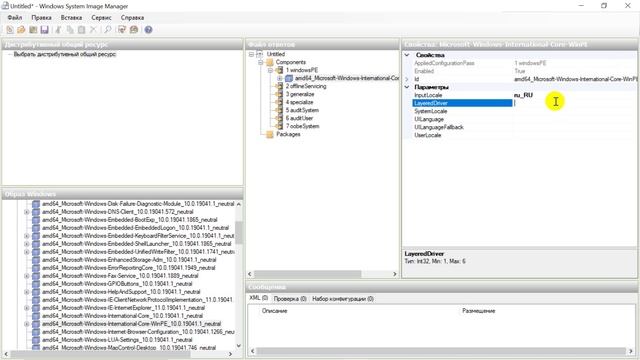640x360 pixels.
Task: Click the New answer file toolbar icon
Action: click(x=10, y=30)
